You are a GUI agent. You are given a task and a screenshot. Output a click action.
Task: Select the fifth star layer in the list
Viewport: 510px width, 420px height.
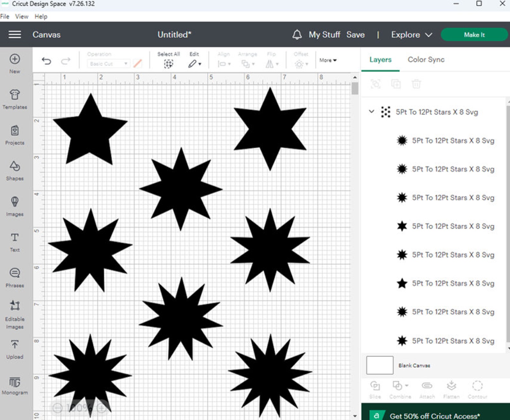(x=445, y=255)
